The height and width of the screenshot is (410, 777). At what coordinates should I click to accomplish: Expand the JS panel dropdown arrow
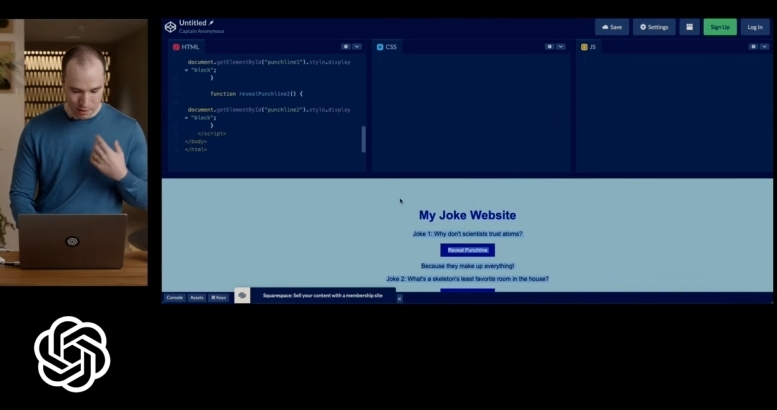tap(765, 47)
